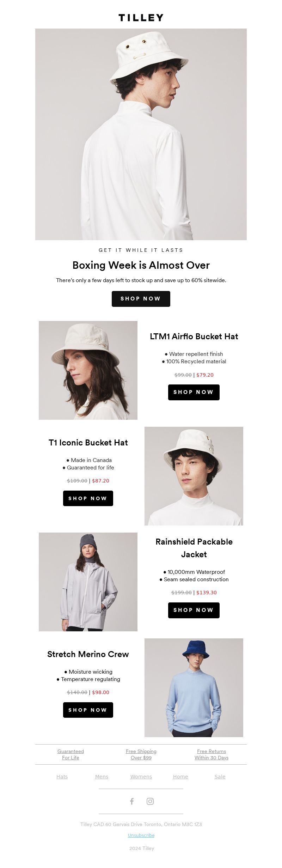Shop the Rainshield Packable Jacket
282x868 pixels.
(x=194, y=610)
